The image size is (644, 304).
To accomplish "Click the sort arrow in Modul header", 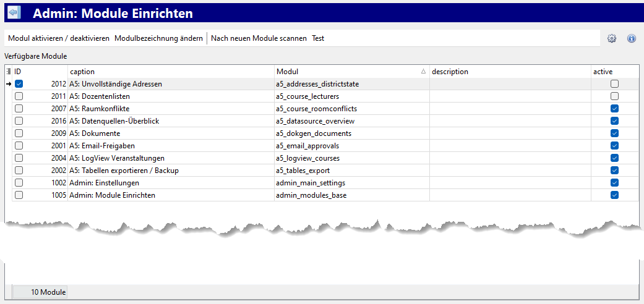I will 423,72.
